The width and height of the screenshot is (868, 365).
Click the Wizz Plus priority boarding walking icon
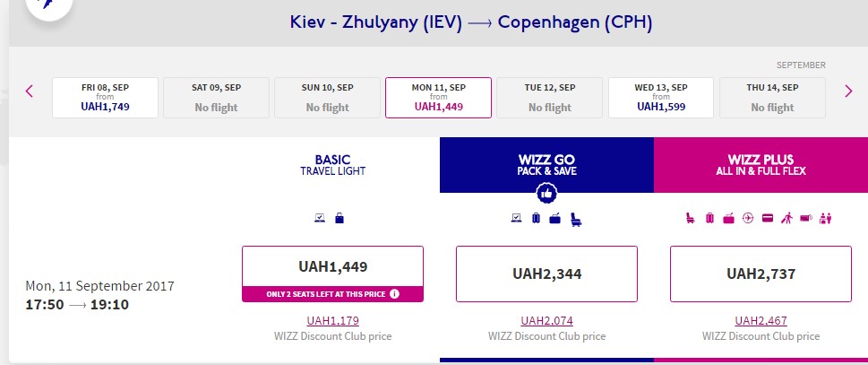coord(786,218)
